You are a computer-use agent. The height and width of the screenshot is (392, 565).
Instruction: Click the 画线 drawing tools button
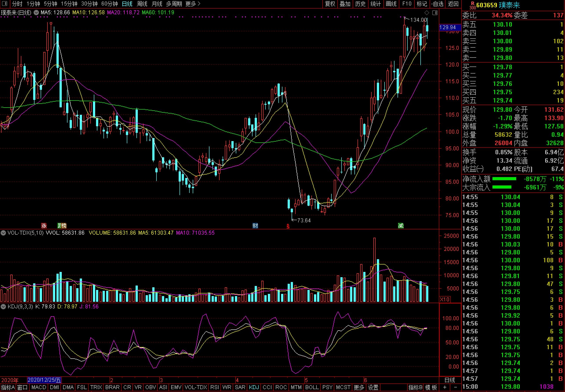pos(391,4)
